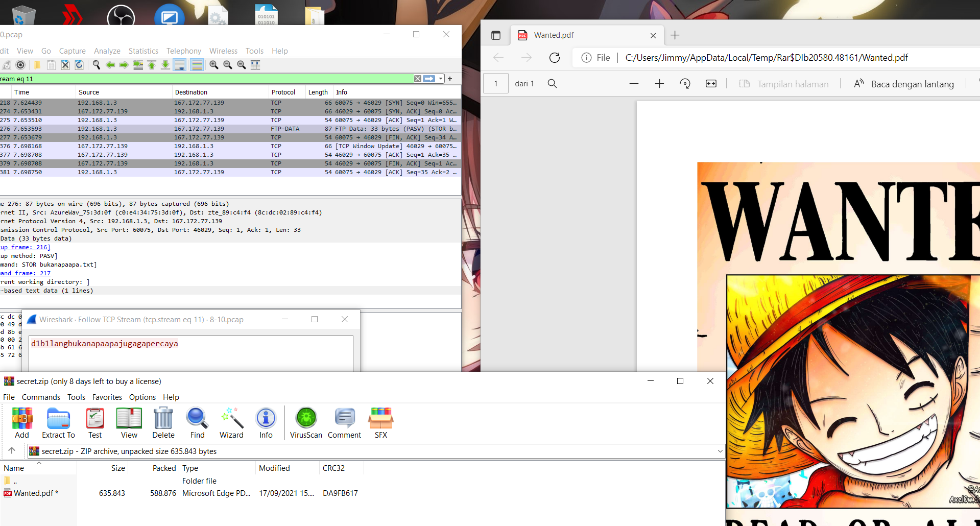Click Add in WinRAR toolbar
This screenshot has height=526, width=980.
22,423
